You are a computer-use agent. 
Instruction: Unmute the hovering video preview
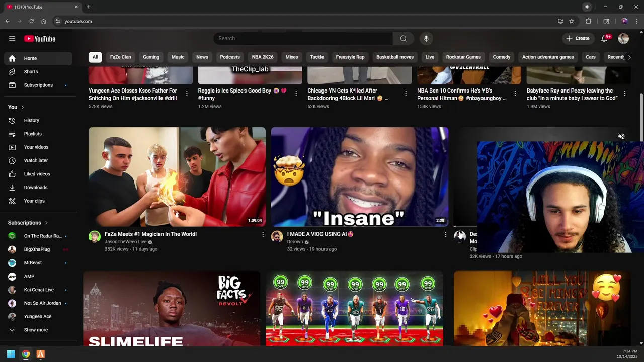point(621,136)
